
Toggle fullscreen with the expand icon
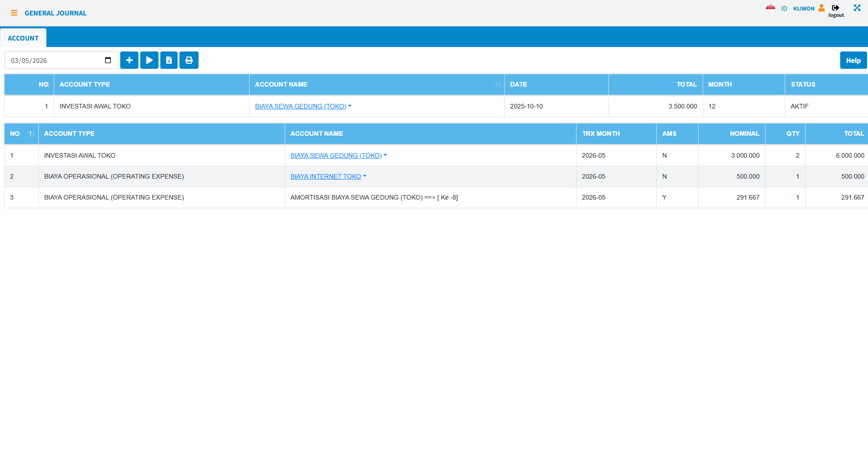coord(857,8)
